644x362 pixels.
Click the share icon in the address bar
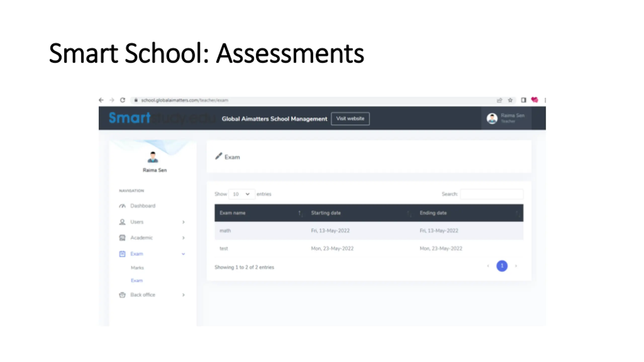tap(499, 100)
